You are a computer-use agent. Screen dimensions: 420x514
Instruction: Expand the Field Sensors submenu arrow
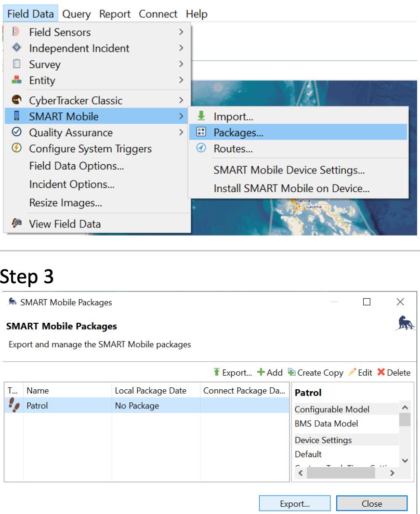tap(181, 32)
